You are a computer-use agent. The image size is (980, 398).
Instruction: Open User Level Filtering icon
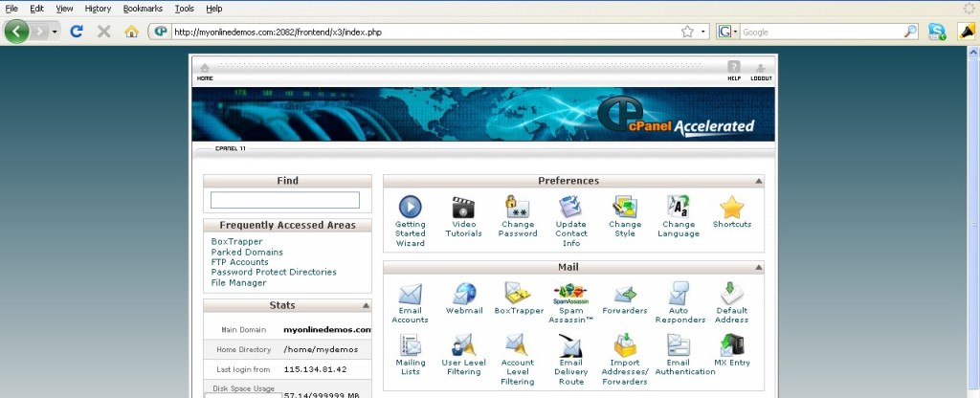click(463, 345)
